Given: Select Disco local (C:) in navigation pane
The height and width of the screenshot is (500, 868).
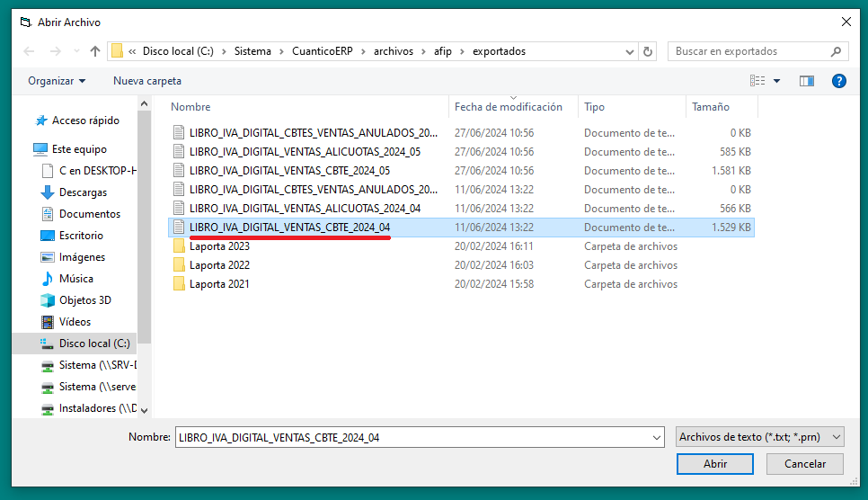Looking at the screenshot, I should pyautogui.click(x=94, y=344).
